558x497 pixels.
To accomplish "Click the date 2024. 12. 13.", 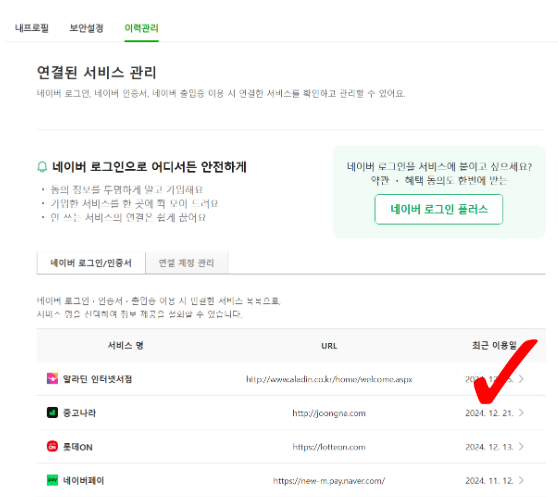I will click(489, 447).
